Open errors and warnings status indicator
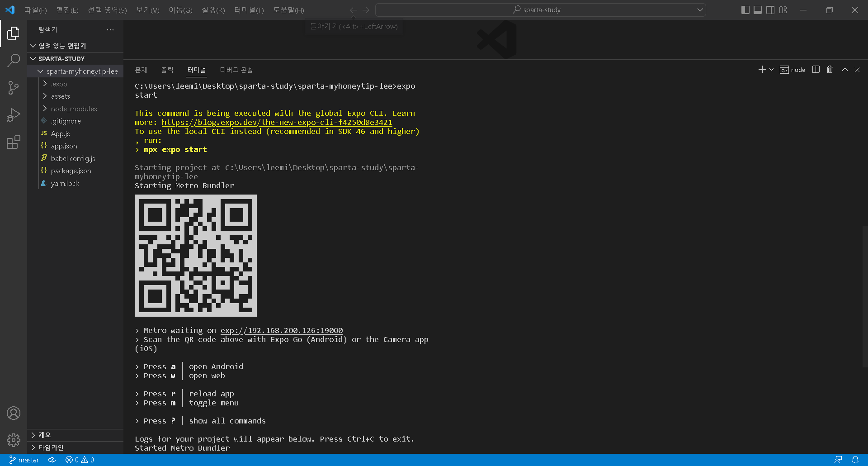The width and height of the screenshot is (868, 466). (x=80, y=460)
